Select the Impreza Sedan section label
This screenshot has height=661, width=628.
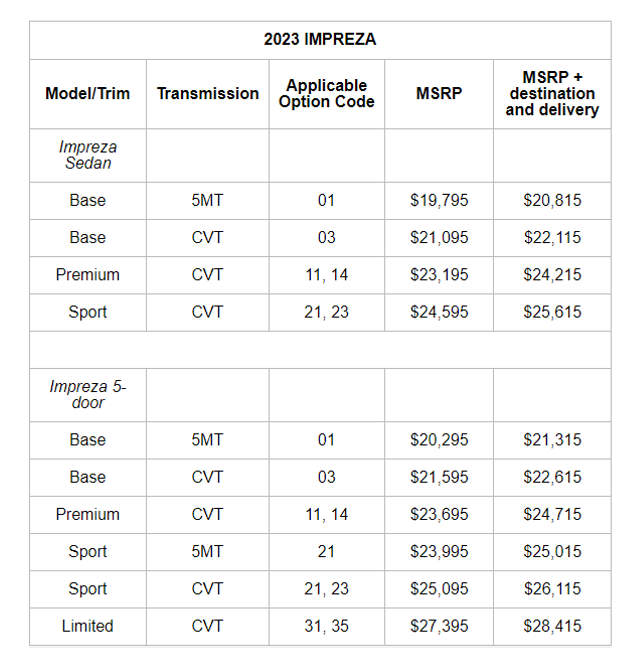click(88, 155)
